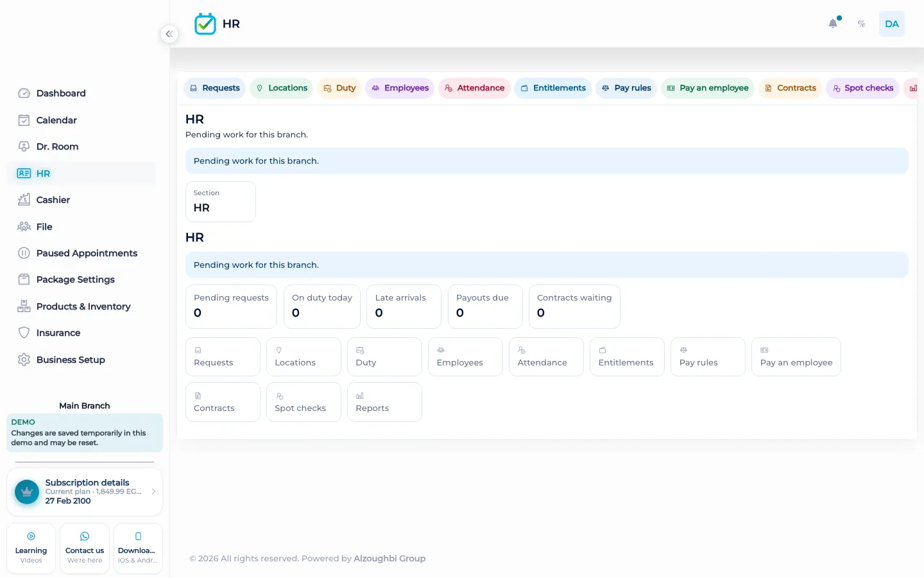Open the Locations shortcut card
Image resolution: width=924 pixels, height=578 pixels.
[x=304, y=357]
